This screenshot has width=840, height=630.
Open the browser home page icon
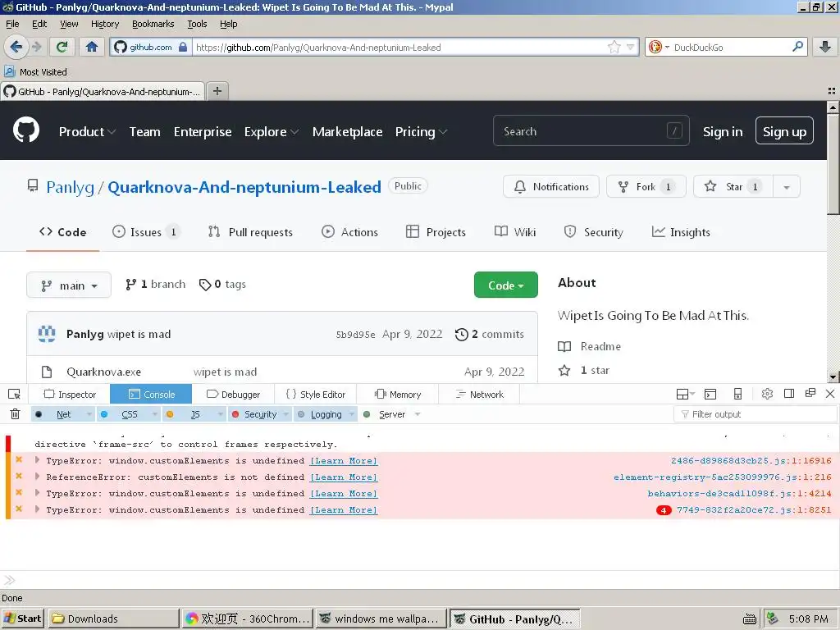(92, 47)
